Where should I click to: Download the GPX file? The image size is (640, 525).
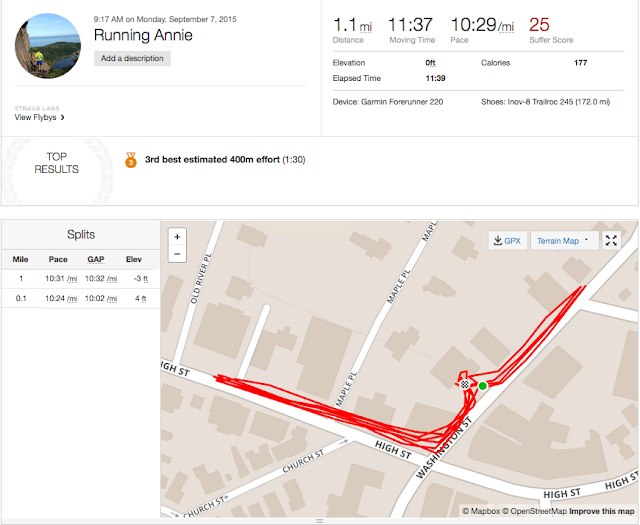click(x=507, y=240)
